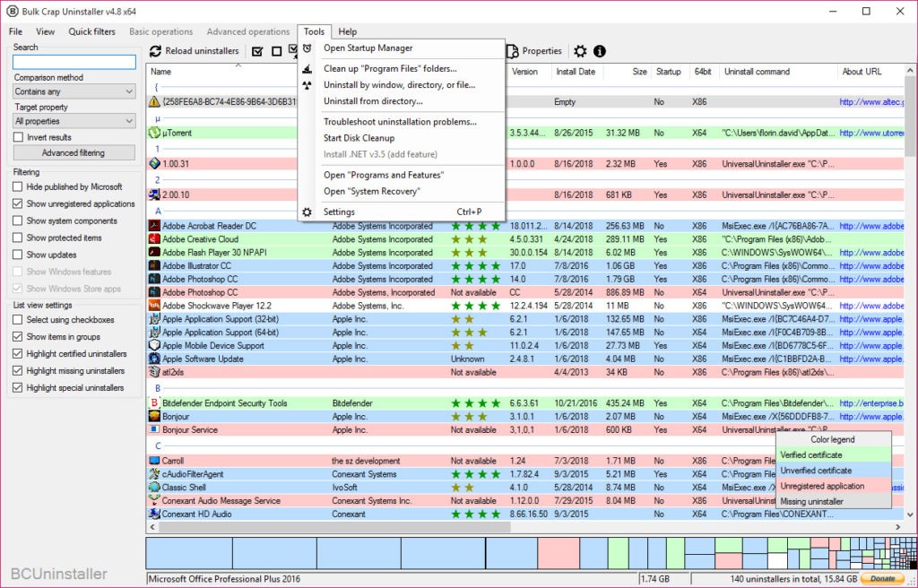Toggle Highlight certified uninstallers
This screenshot has width=918, height=588.
pos(18,354)
